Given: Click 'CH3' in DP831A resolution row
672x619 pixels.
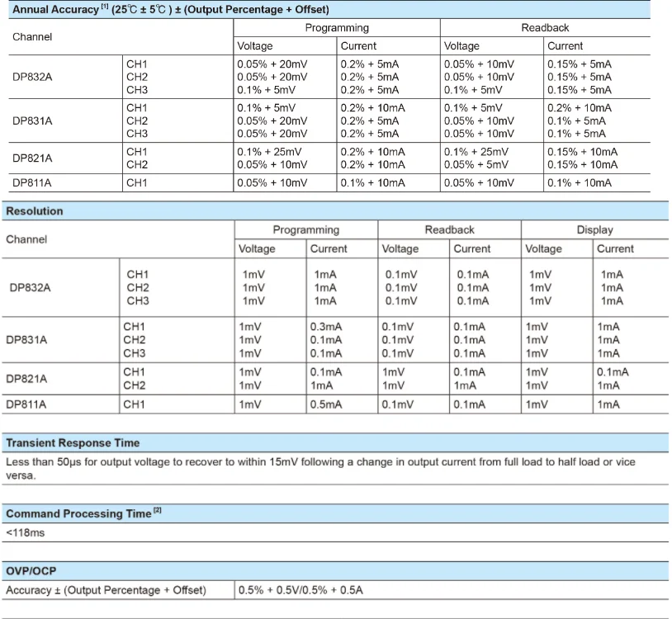Looking at the screenshot, I should coord(134,353).
